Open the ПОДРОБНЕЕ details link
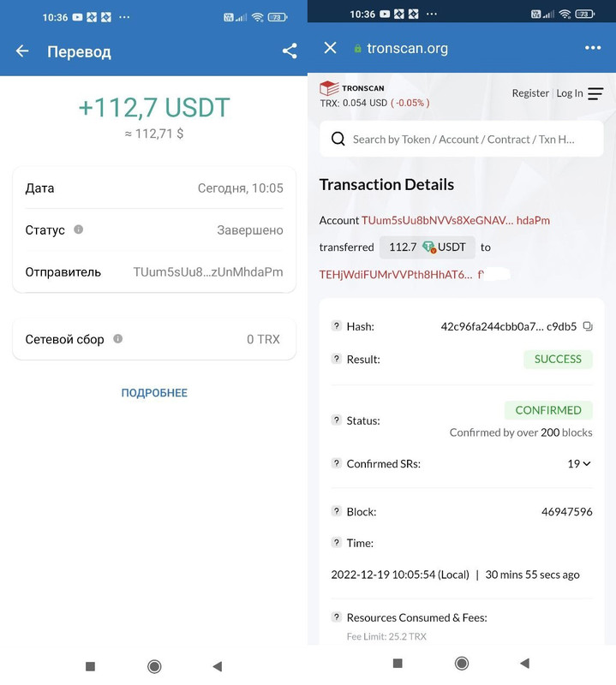Screen dimensions: 616x685 [154, 393]
